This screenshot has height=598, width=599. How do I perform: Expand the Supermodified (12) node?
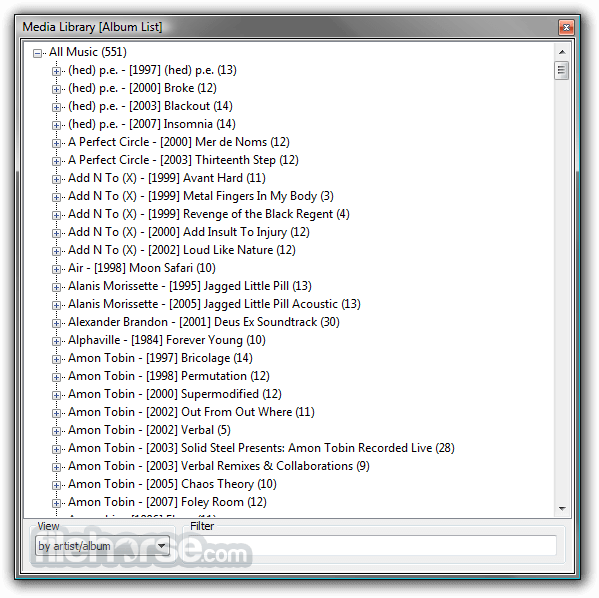(x=56, y=395)
